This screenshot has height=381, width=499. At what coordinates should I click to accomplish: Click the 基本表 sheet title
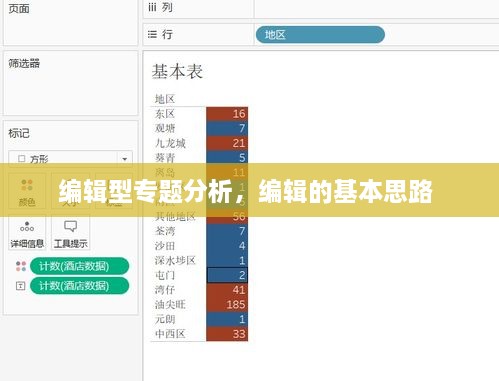coord(177,72)
